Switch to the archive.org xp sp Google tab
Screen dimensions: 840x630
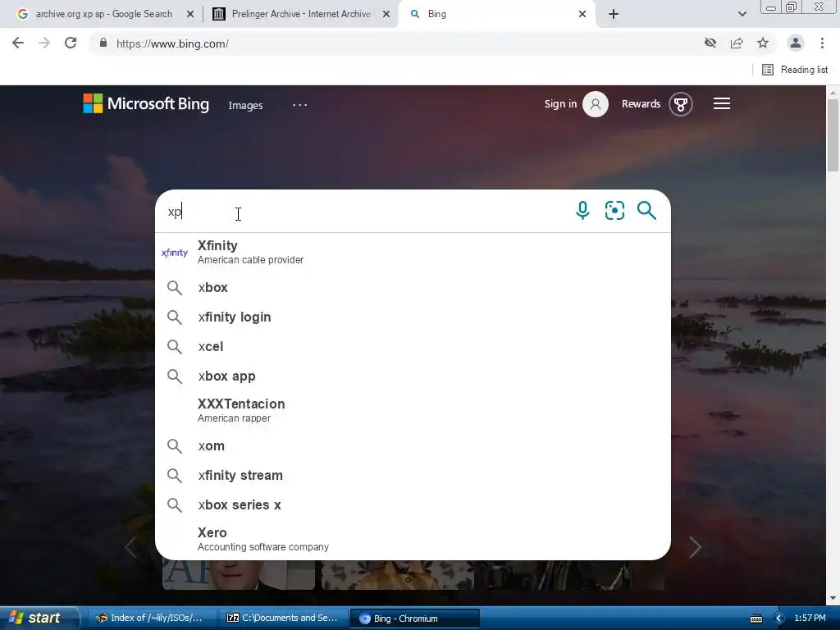[x=104, y=14]
